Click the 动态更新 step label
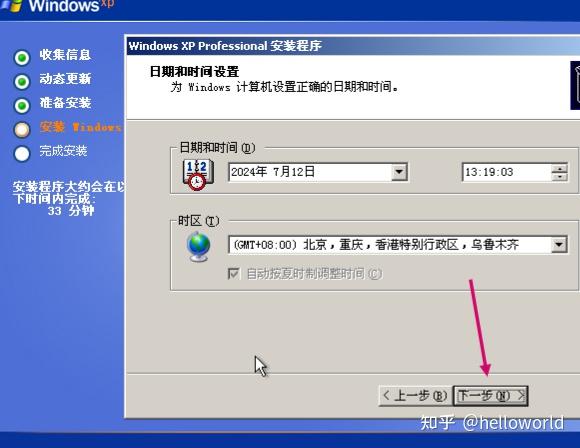Viewport: 580px width, 448px height. tap(65, 79)
